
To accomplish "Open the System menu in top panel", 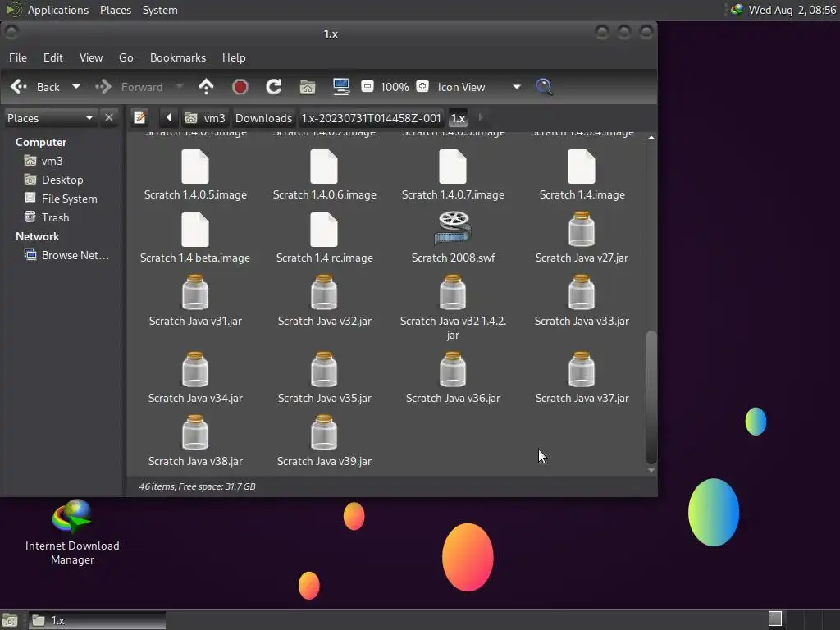I will tap(160, 10).
